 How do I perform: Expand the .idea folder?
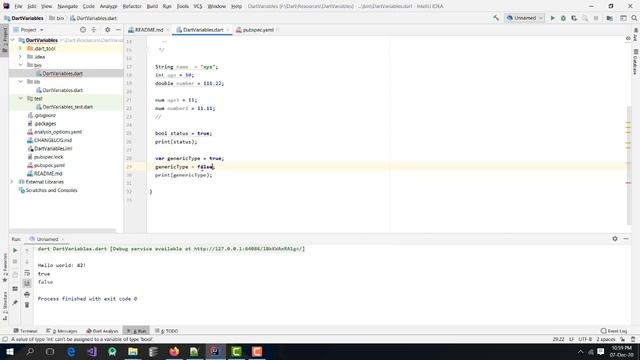[20, 57]
